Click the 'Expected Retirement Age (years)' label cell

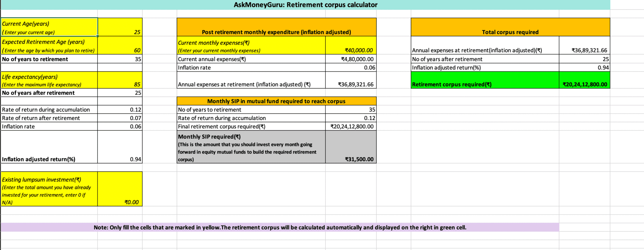[49, 45]
